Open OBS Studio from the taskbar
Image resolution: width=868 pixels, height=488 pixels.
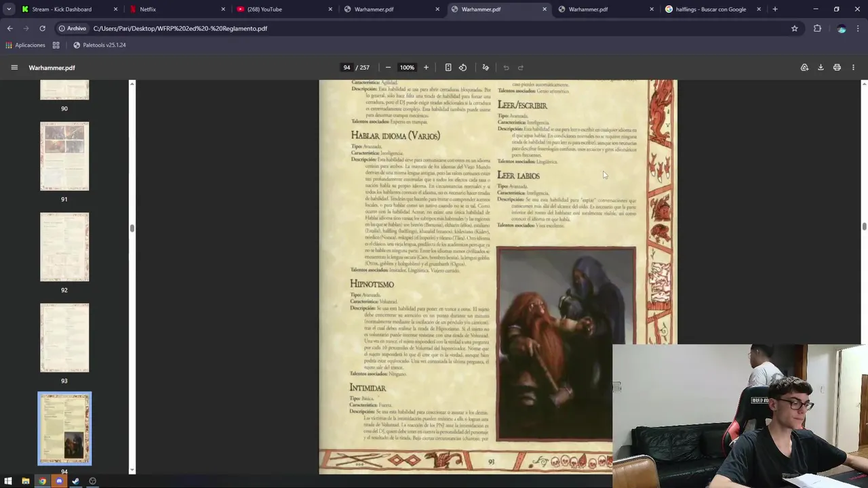coord(92,481)
